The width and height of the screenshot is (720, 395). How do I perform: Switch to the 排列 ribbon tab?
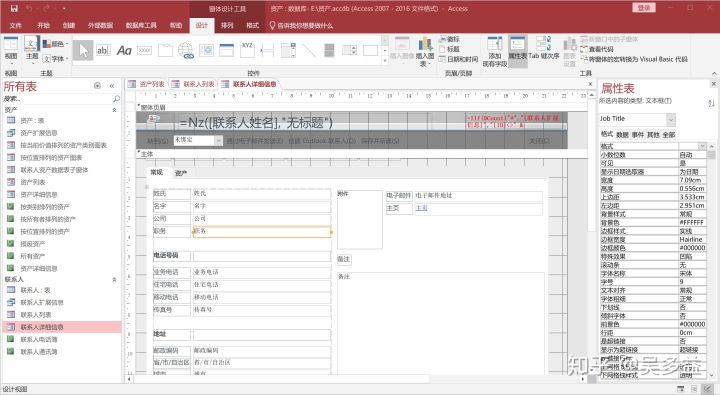(x=227, y=25)
